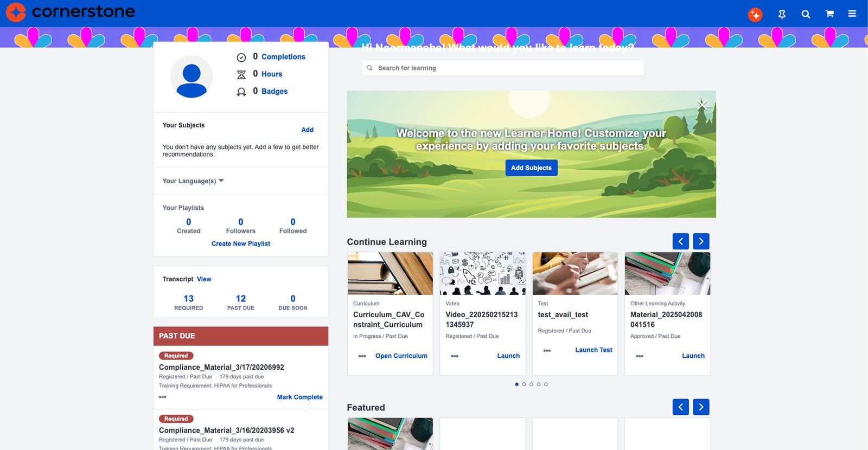Screen dimensions: 868x450
Task: Open options dots for Curriculum_CAV_Constraint_Curriculum card
Action: pos(362,356)
